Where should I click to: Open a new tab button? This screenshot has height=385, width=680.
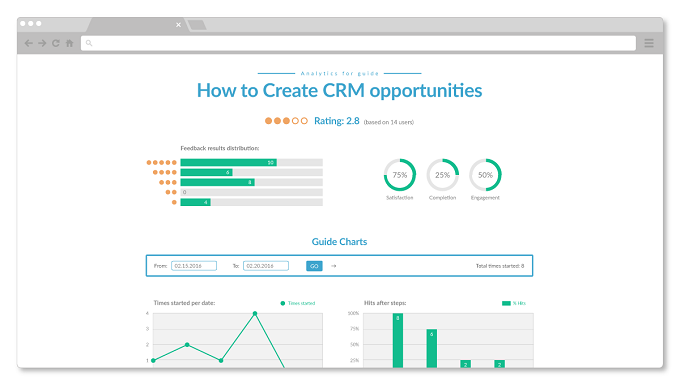click(197, 25)
